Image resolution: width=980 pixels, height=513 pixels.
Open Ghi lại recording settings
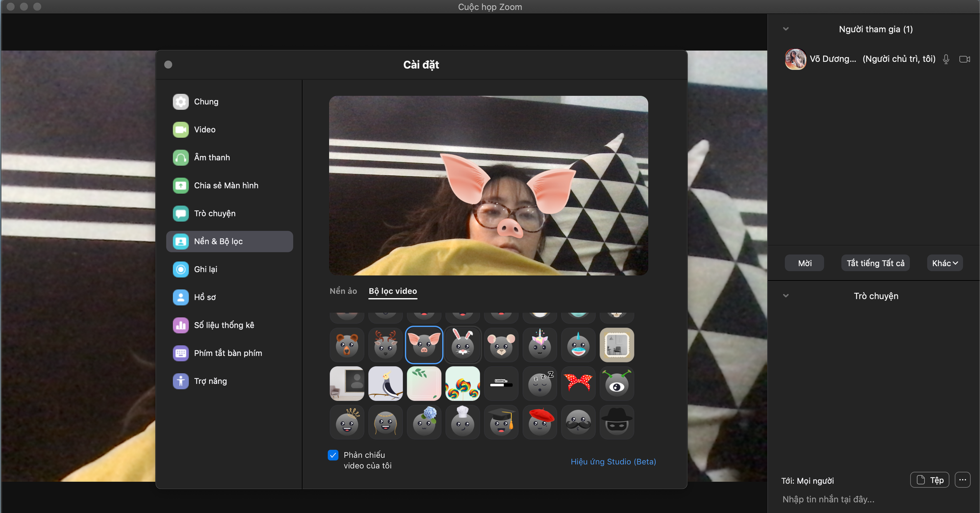229,269
